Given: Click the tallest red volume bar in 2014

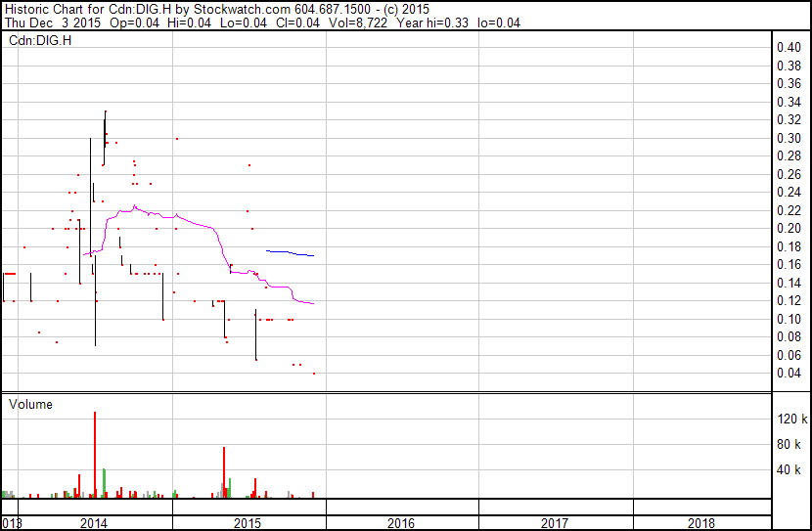Looking at the screenshot, I should click(95, 455).
